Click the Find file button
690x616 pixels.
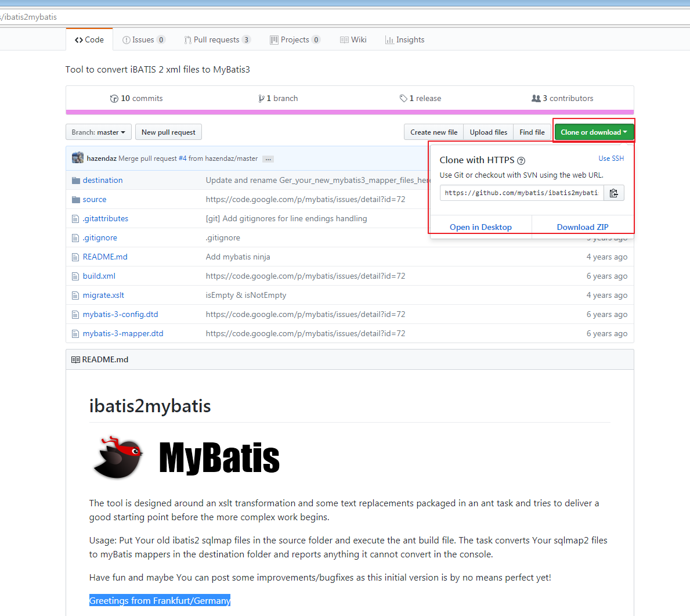[x=532, y=132]
